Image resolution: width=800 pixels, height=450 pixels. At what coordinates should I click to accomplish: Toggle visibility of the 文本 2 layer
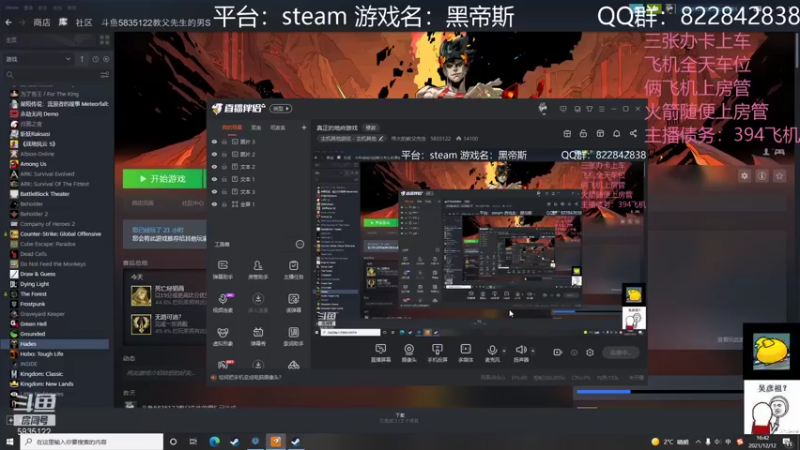214,167
